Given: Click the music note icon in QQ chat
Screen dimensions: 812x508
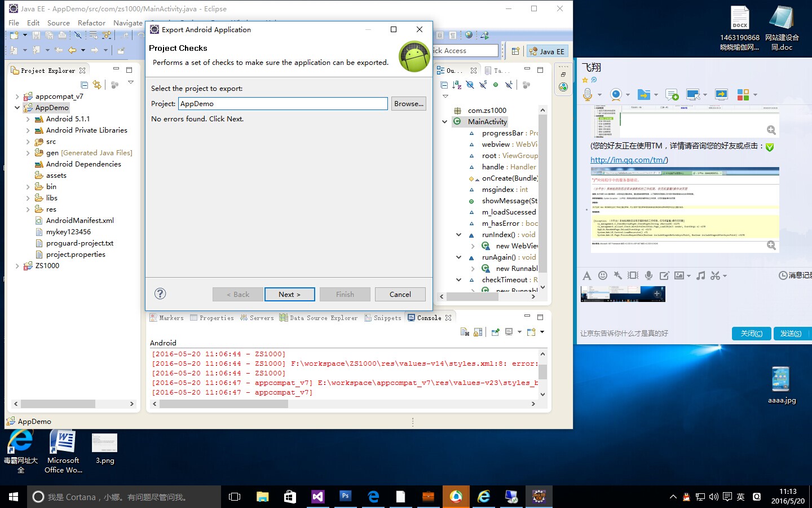Looking at the screenshot, I should (700, 275).
